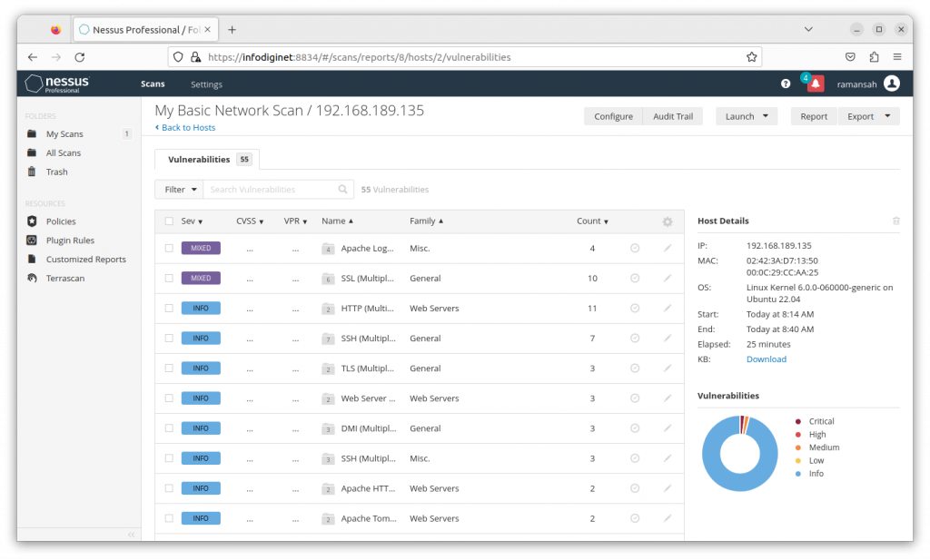Reload the page with browser refresh icon
This screenshot has height=560, width=930.
80,57
